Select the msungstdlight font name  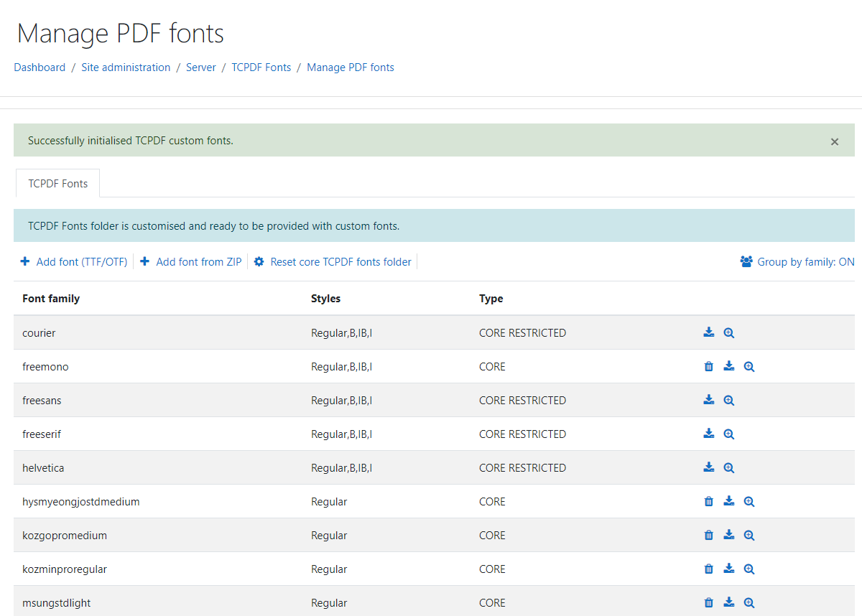click(x=57, y=603)
